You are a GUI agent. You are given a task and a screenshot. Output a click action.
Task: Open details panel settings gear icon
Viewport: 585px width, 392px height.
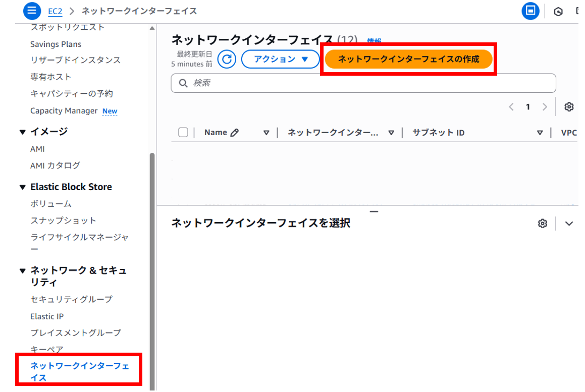point(543,223)
